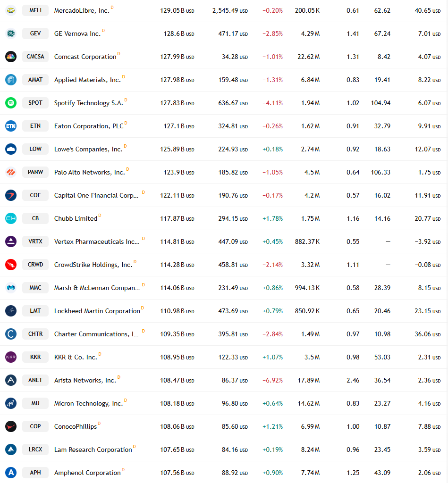The width and height of the screenshot is (448, 483).
Task: Click the Spotify green logo icon
Action: pos(11,103)
